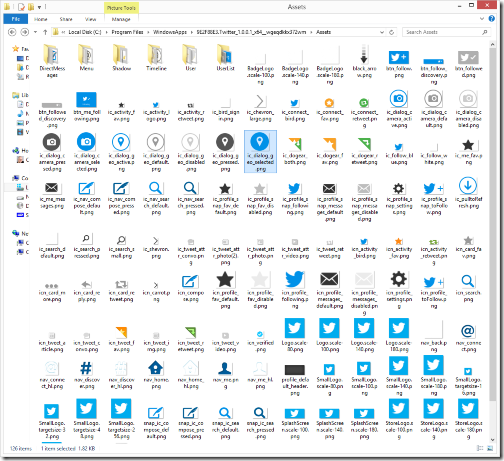Image resolution: width=504 pixels, height=461 pixels.
Task: Select ic_pulltorefresh.png download-arrow icon
Action: pyautogui.click(x=468, y=193)
